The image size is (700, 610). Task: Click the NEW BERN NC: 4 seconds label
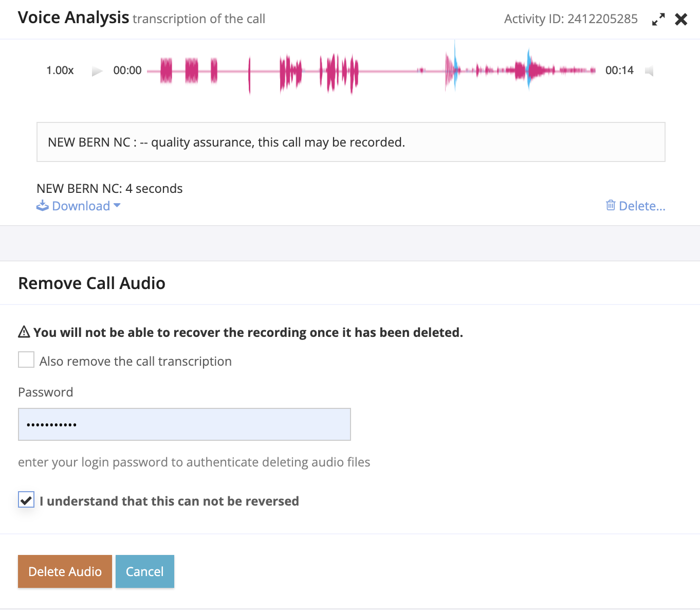109,188
